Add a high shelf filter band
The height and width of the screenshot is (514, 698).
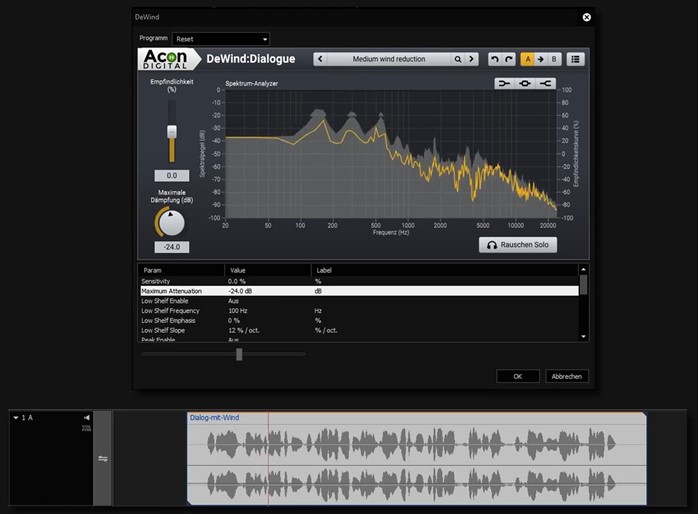tap(545, 83)
